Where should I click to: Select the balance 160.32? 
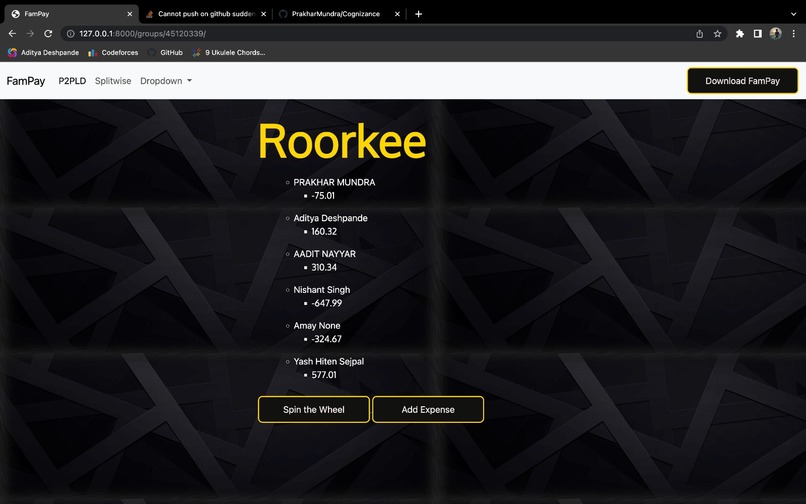click(324, 231)
